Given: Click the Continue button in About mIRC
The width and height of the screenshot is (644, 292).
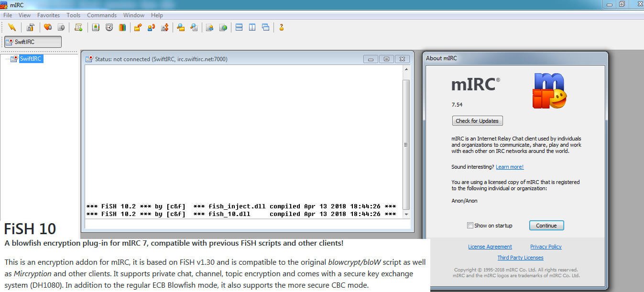Looking at the screenshot, I should pyautogui.click(x=546, y=226).
